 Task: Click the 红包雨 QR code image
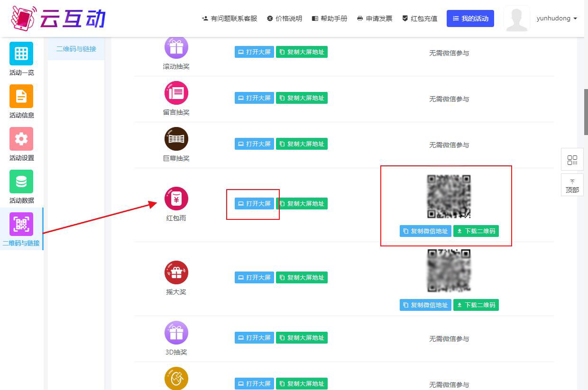[x=449, y=196]
